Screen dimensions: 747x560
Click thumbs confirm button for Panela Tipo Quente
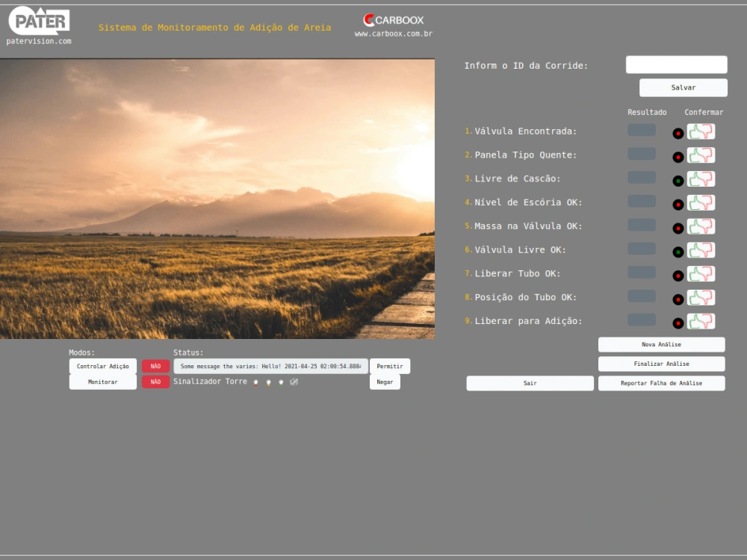click(x=701, y=155)
